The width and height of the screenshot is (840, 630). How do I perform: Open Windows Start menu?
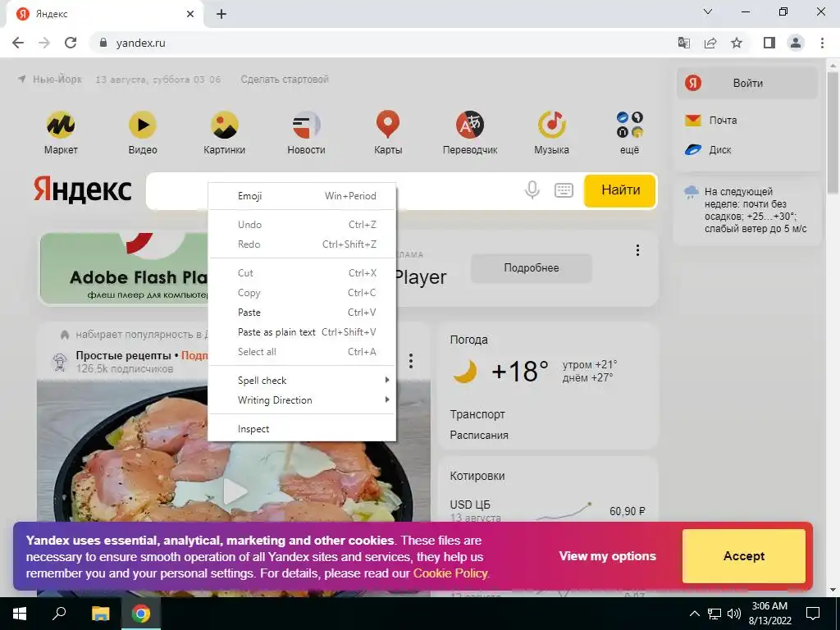[20, 614]
